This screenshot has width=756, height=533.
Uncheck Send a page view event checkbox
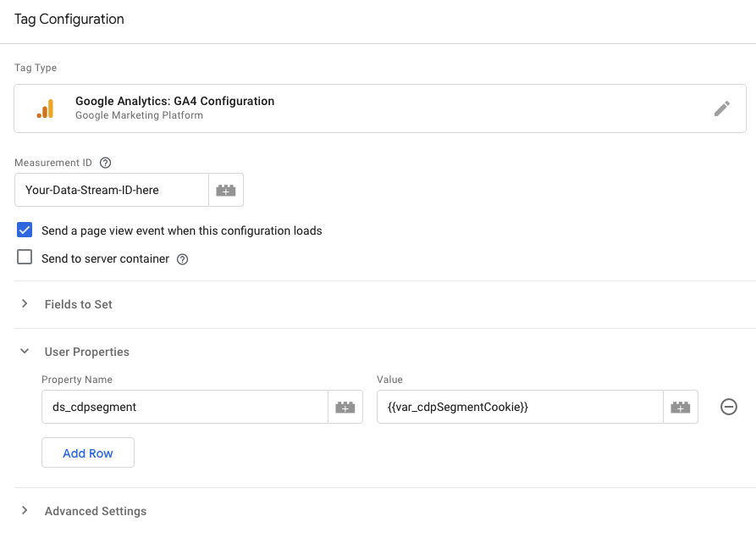pyautogui.click(x=25, y=230)
